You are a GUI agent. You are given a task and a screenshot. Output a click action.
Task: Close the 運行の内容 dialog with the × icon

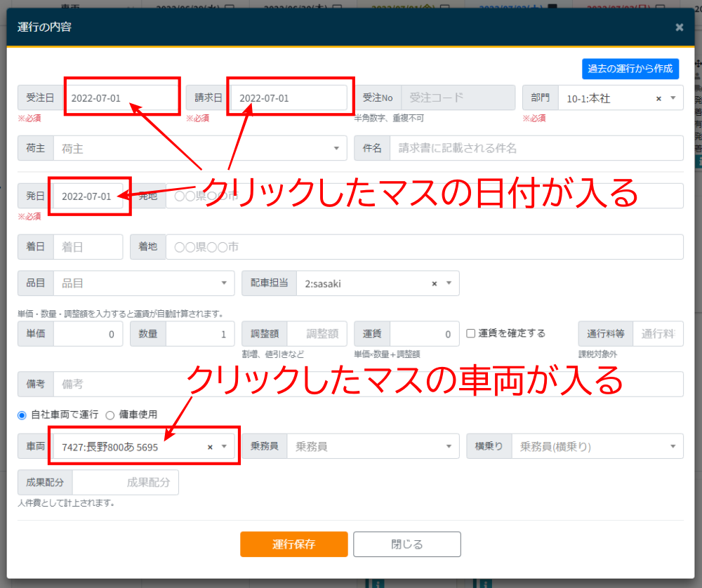point(679,27)
